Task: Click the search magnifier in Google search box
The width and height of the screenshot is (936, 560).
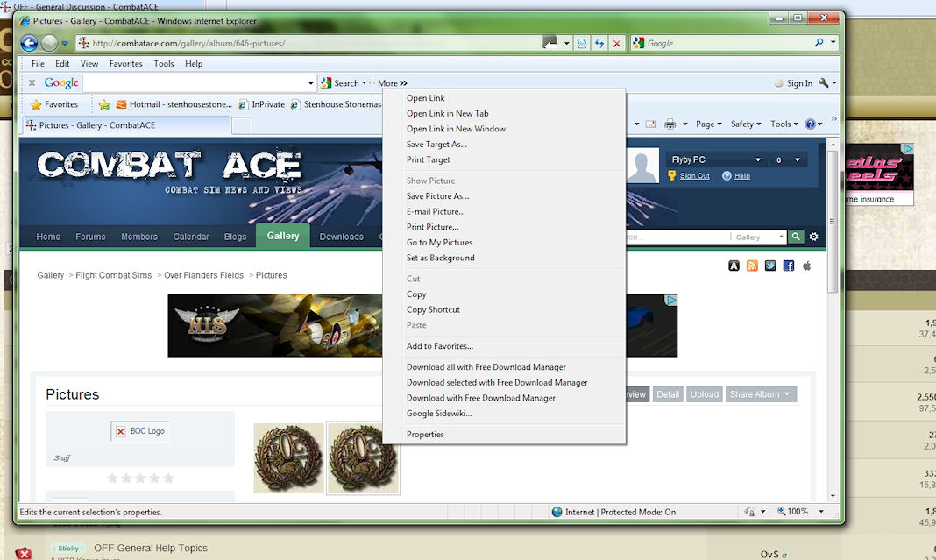Action: coord(819,42)
